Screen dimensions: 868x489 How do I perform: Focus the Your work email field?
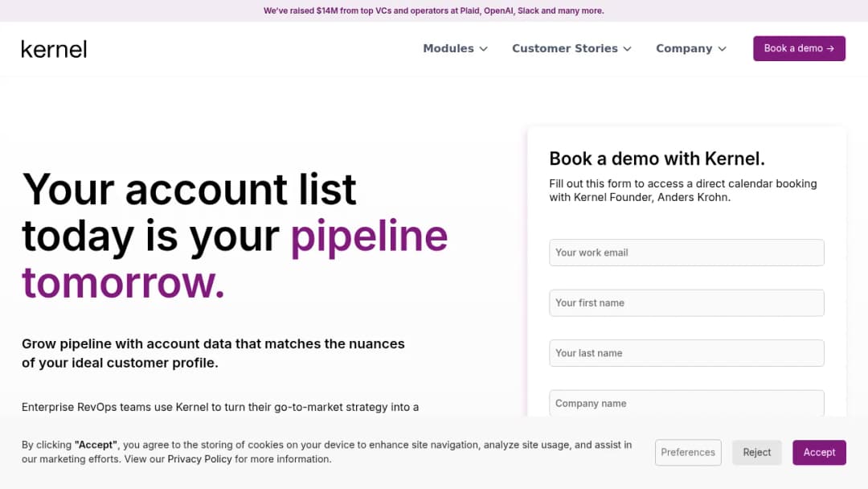tap(686, 253)
